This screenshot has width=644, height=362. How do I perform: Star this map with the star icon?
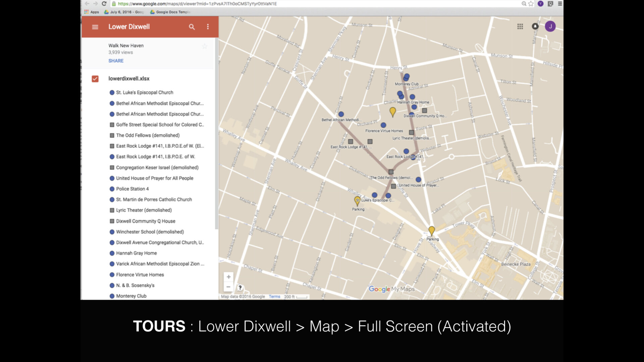(x=205, y=46)
